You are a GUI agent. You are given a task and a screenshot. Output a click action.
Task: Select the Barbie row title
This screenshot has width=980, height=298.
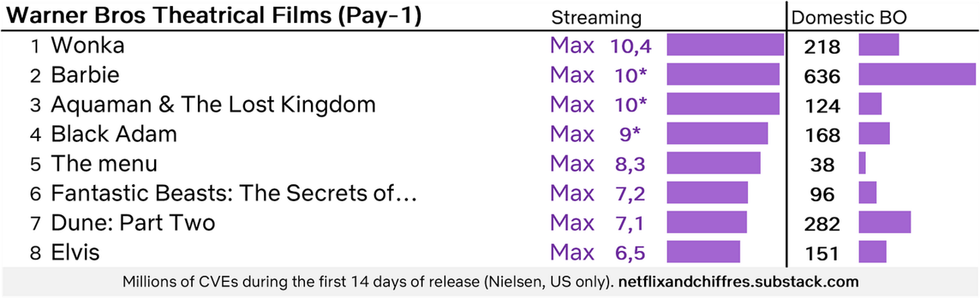(85, 75)
